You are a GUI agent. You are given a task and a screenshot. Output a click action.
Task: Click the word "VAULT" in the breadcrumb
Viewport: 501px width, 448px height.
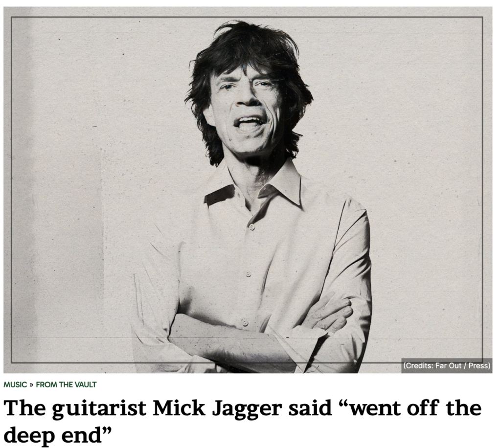[x=85, y=384]
